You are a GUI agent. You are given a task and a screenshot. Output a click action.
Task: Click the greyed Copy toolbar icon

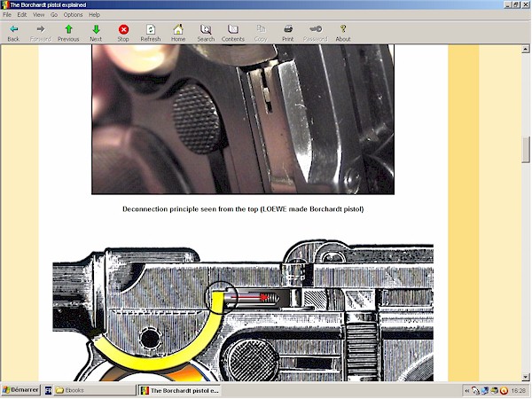(261, 34)
